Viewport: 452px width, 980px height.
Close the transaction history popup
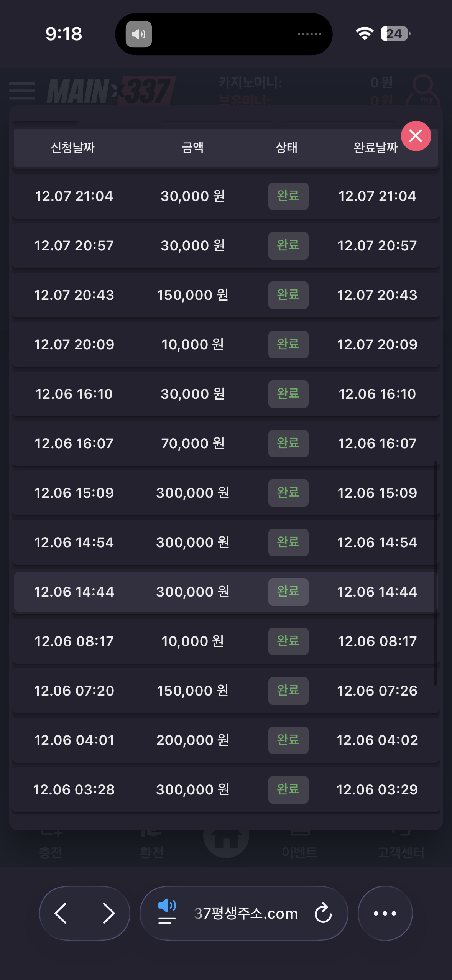(416, 136)
